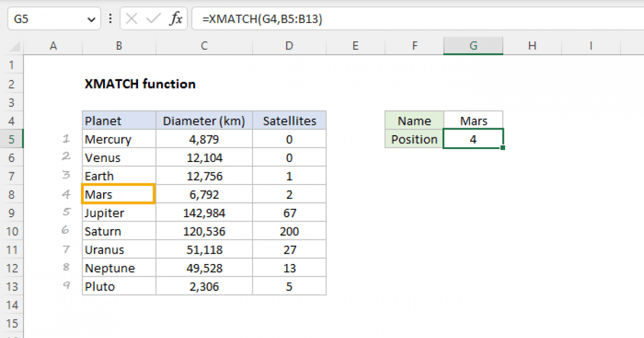Click the fill handle of cell G5
Viewport: 644px width, 338px height.
click(x=503, y=148)
